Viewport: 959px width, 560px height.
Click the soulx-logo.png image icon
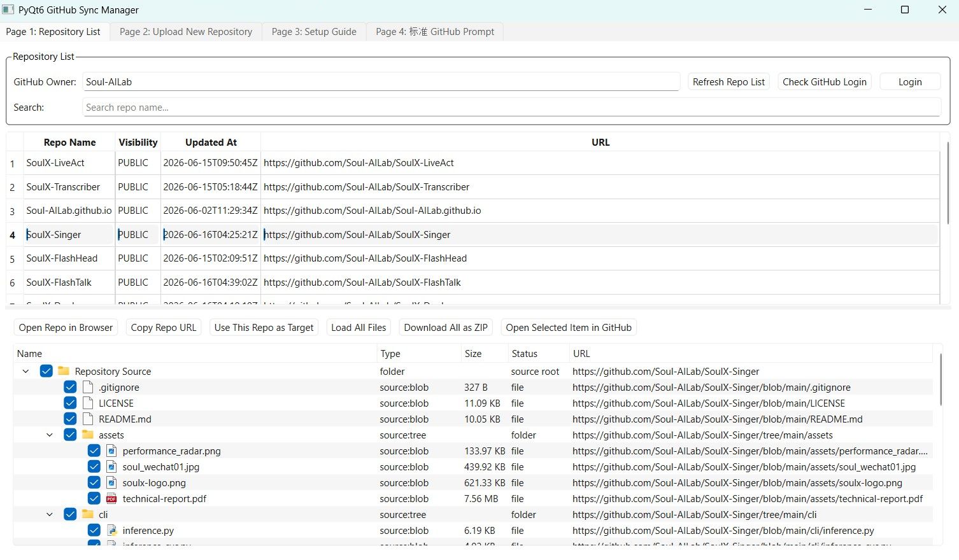click(x=111, y=482)
